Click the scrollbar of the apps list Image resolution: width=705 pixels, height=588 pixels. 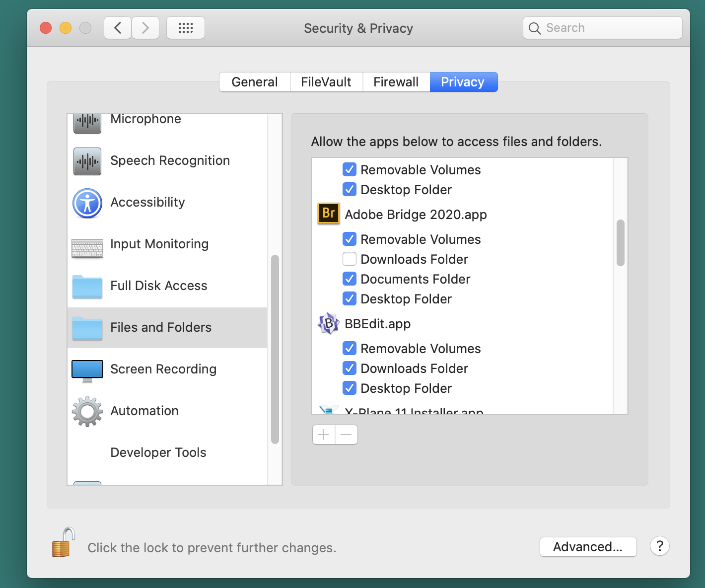point(621,243)
